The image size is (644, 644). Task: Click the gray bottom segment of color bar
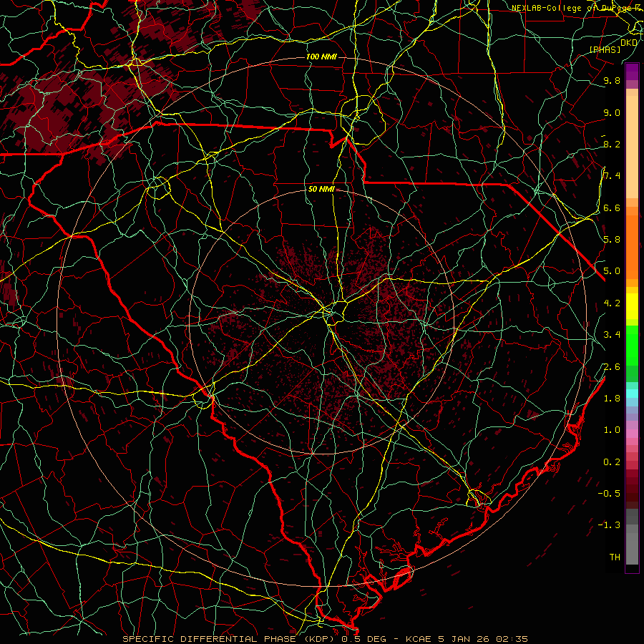pyautogui.click(x=632, y=545)
